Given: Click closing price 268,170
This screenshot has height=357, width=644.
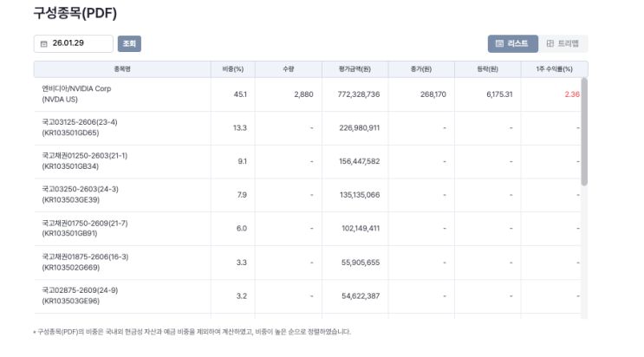Looking at the screenshot, I should (x=433, y=94).
